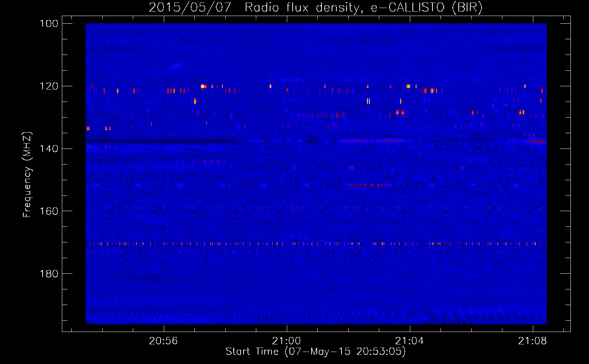Click the 120 frequency tick label
Viewport: 589px width, 364px height.
(x=49, y=86)
